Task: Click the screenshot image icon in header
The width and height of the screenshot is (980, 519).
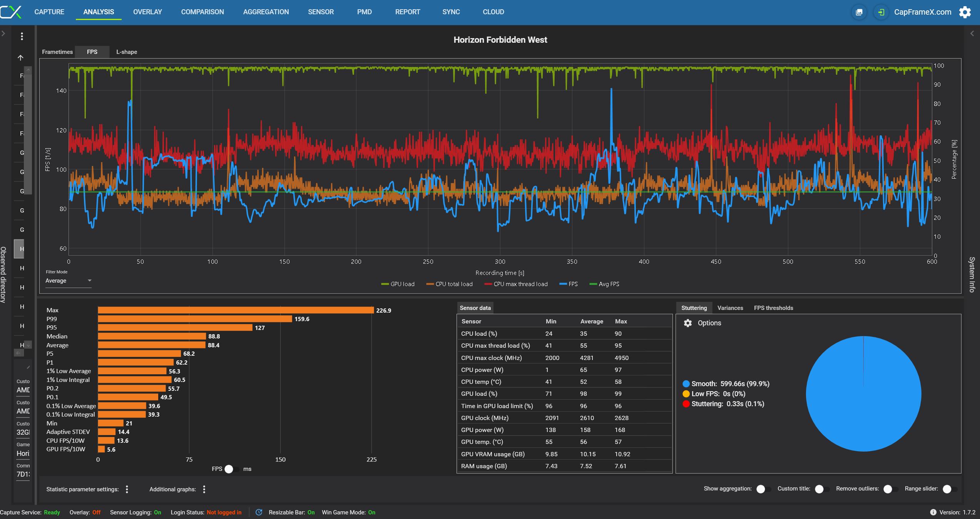Action: point(859,12)
